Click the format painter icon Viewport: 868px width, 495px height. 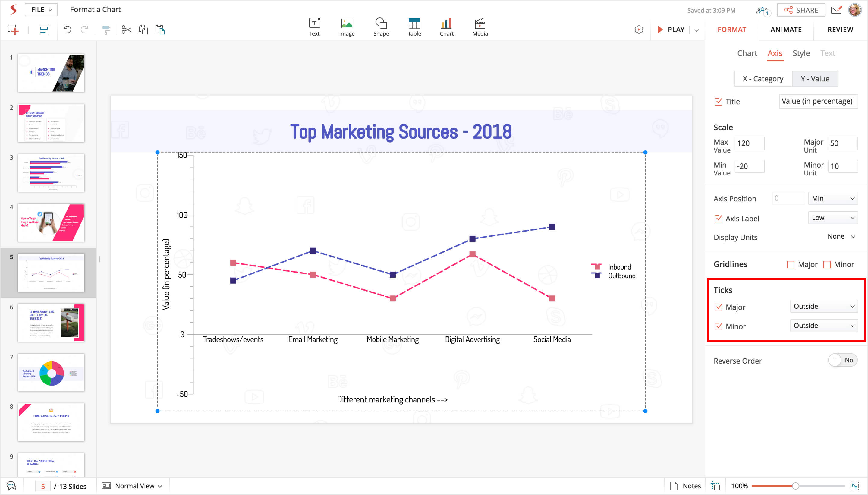point(106,30)
